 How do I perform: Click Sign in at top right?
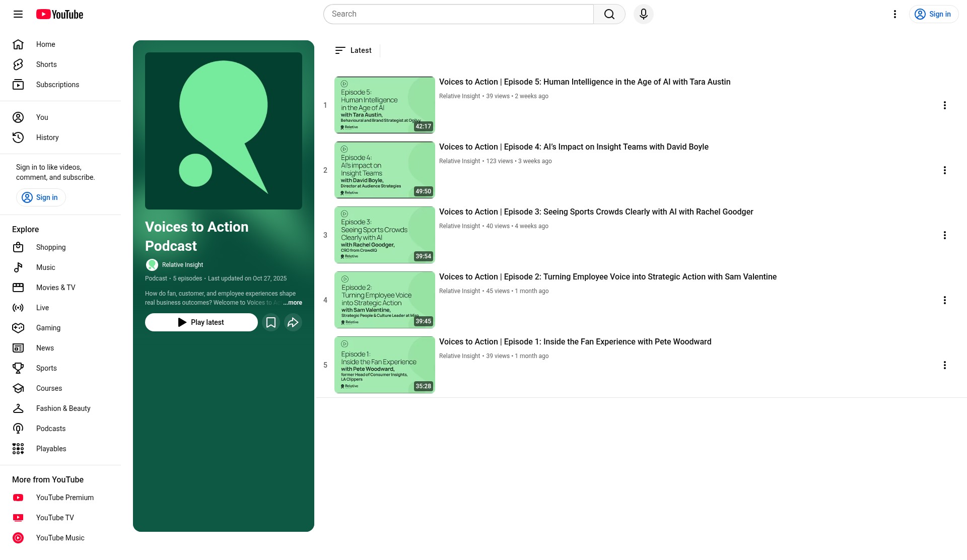coord(933,14)
